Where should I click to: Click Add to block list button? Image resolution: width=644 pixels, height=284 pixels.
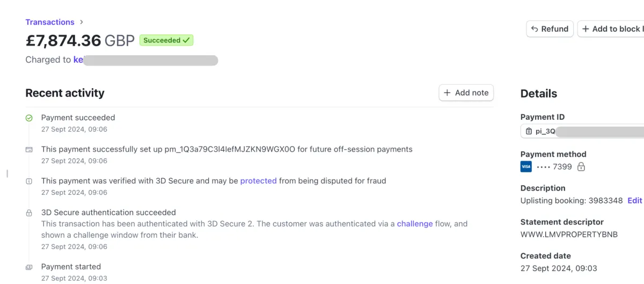(611, 29)
